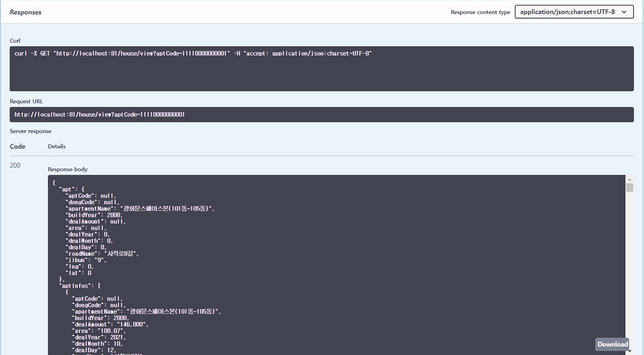The height and width of the screenshot is (355, 644).
Task: Click the response body scrollbar up arrow
Action: click(x=630, y=179)
